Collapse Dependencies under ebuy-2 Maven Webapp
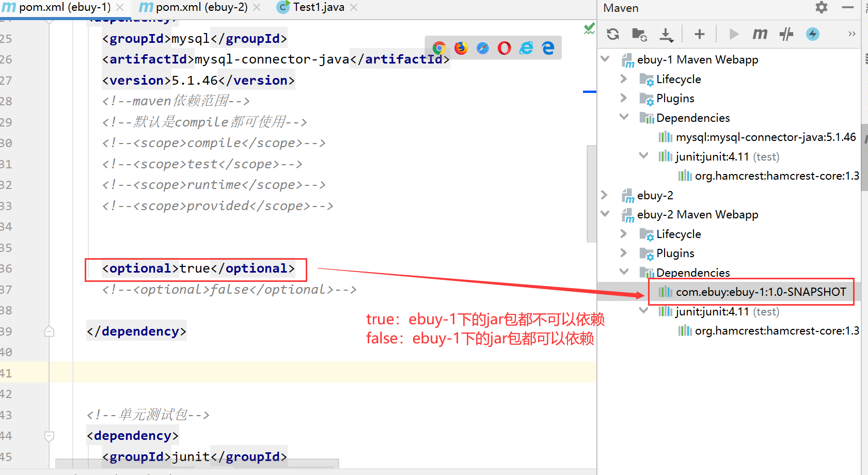 click(x=624, y=272)
